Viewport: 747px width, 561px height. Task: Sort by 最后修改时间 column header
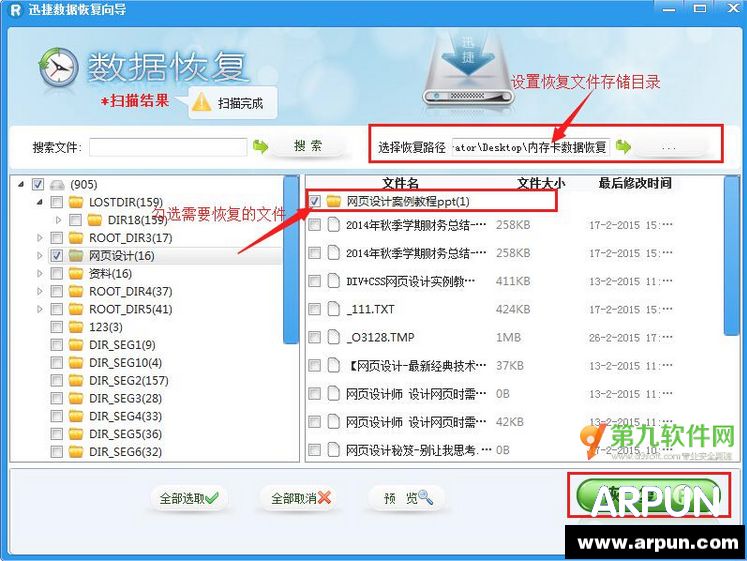[635, 183]
